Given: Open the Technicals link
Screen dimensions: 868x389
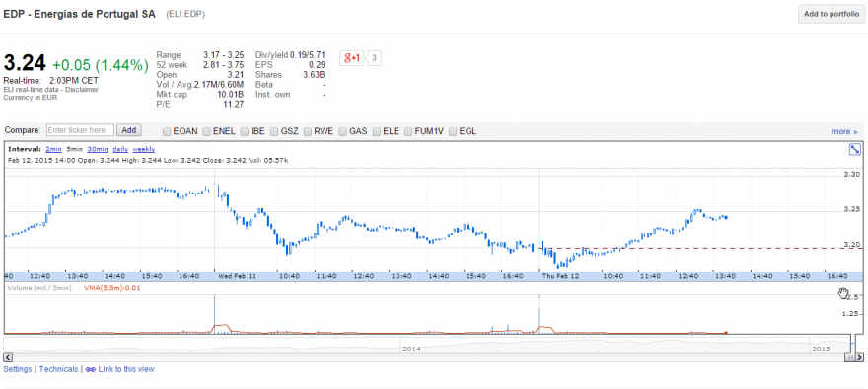Looking at the screenshot, I should click(x=58, y=369).
